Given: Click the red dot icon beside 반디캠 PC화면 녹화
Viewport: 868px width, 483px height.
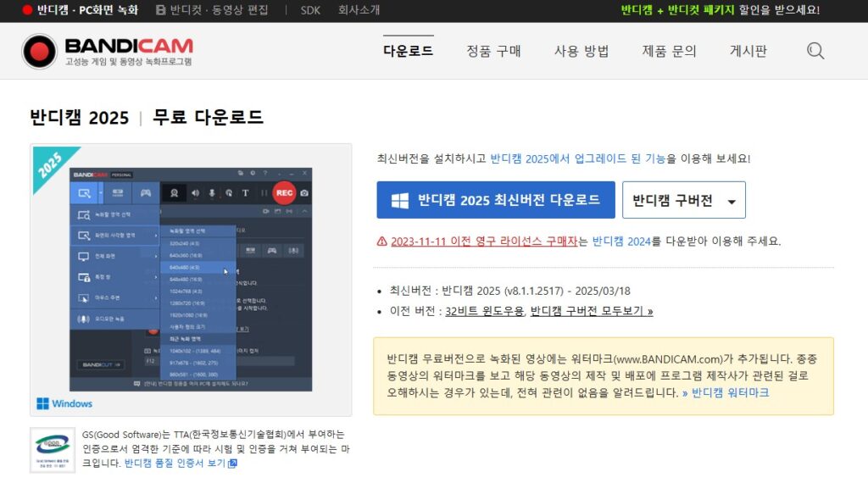Looking at the screenshot, I should coord(27,10).
